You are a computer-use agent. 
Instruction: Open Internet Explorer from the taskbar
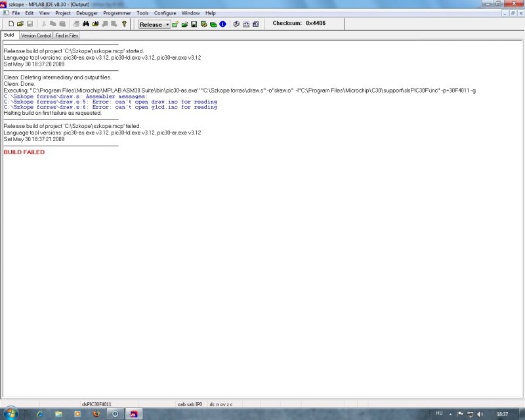[x=40, y=414]
